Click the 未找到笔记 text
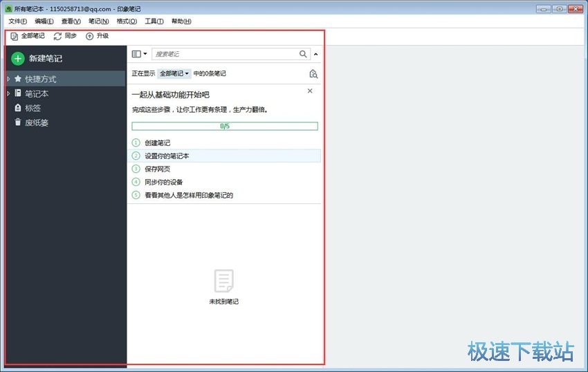Image resolution: width=588 pixels, height=372 pixels. click(x=224, y=301)
